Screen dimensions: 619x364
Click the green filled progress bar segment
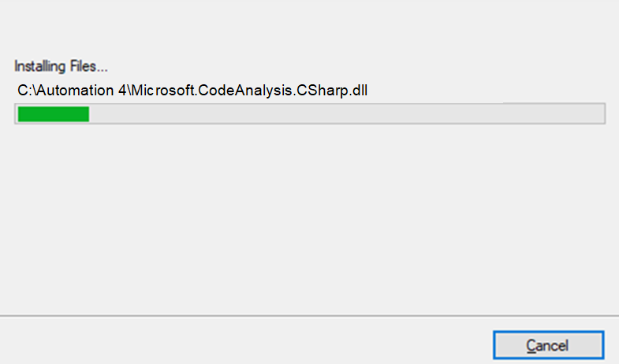click(53, 114)
